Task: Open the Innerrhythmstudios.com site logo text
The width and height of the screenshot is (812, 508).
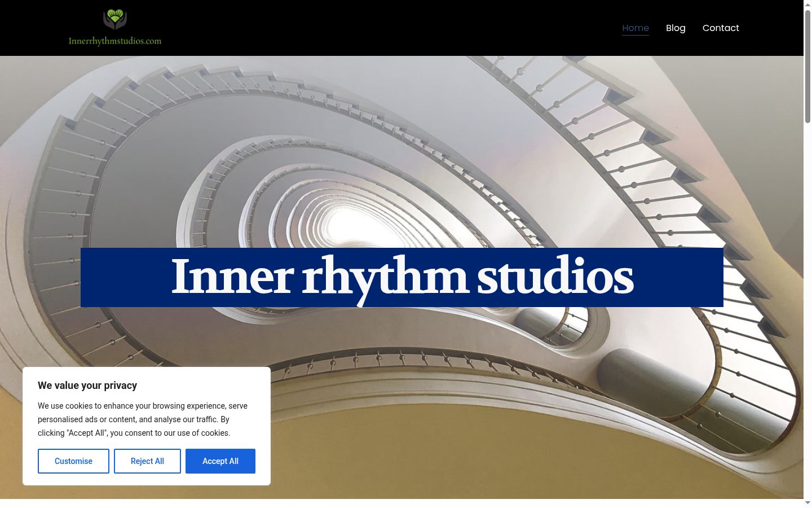Action: pyautogui.click(x=115, y=41)
